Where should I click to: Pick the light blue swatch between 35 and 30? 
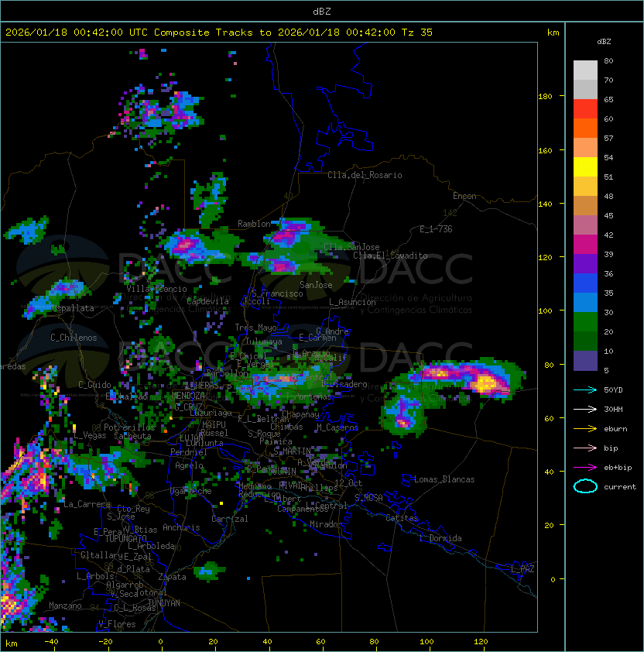pos(585,302)
